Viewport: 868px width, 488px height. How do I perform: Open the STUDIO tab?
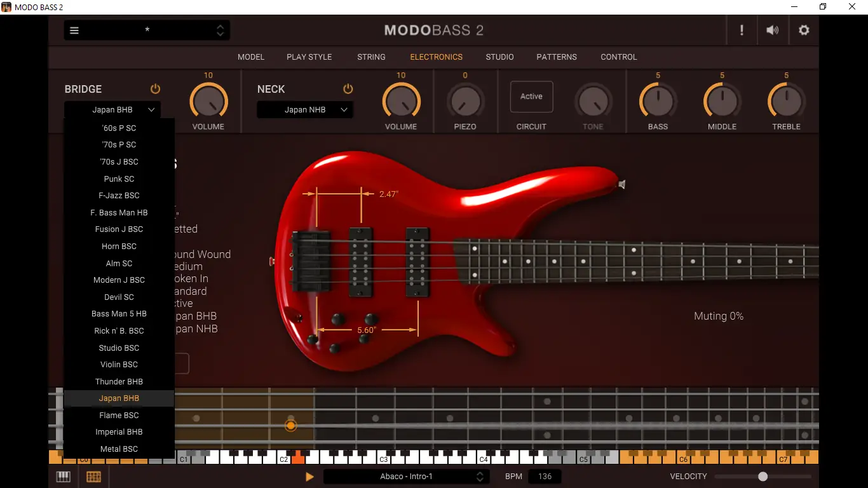[500, 57]
